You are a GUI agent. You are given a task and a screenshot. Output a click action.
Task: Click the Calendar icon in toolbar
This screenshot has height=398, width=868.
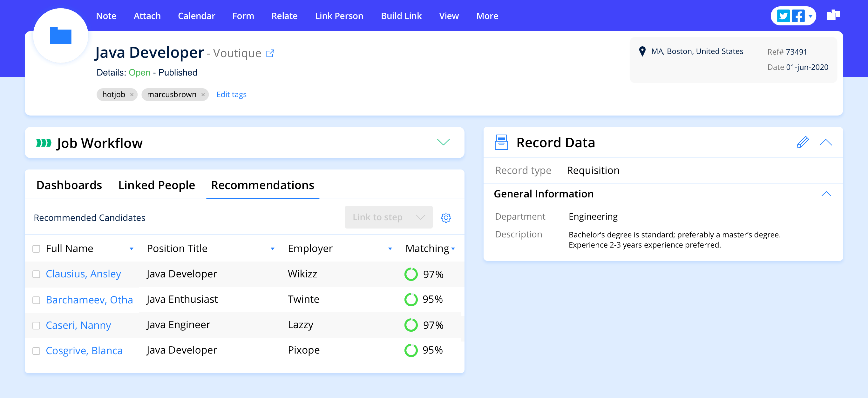197,16
